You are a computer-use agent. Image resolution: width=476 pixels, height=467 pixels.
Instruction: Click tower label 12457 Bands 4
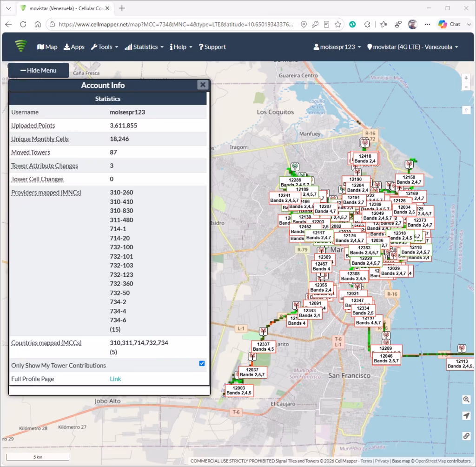(x=321, y=267)
